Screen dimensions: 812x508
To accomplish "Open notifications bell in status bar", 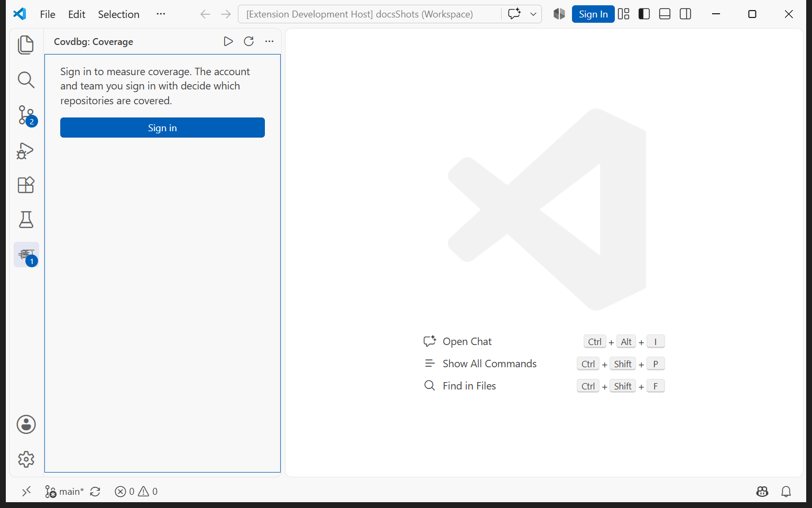I will [786, 492].
